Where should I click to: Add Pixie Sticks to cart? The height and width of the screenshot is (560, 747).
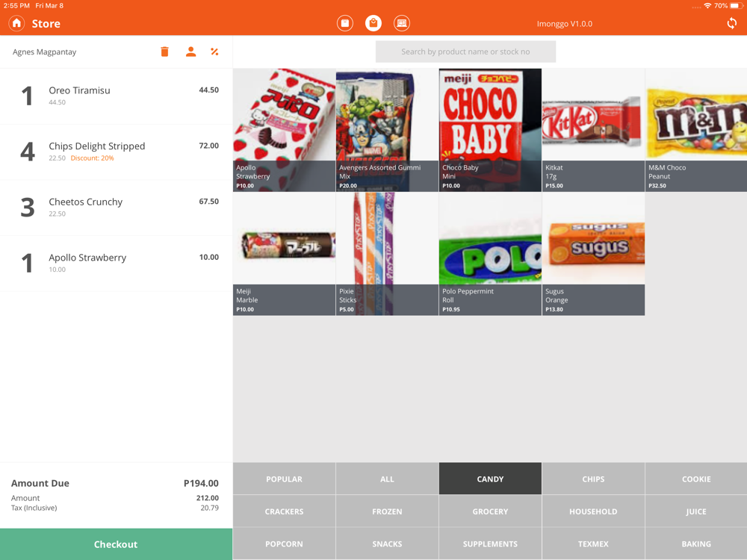387,254
